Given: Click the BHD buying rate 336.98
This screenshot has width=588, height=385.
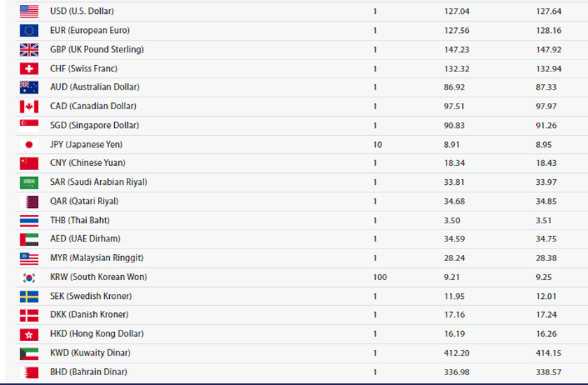Looking at the screenshot, I should [456, 372].
